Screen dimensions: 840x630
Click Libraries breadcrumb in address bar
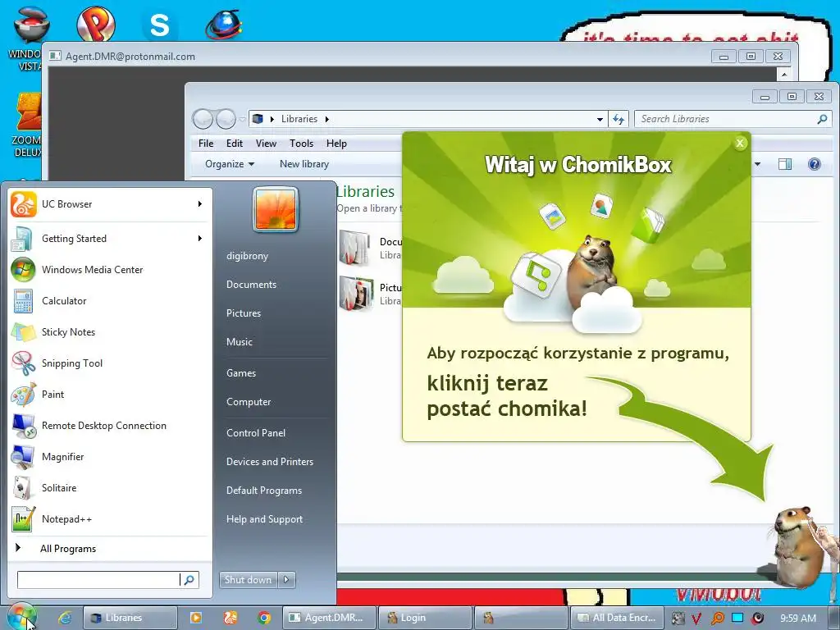tap(299, 119)
